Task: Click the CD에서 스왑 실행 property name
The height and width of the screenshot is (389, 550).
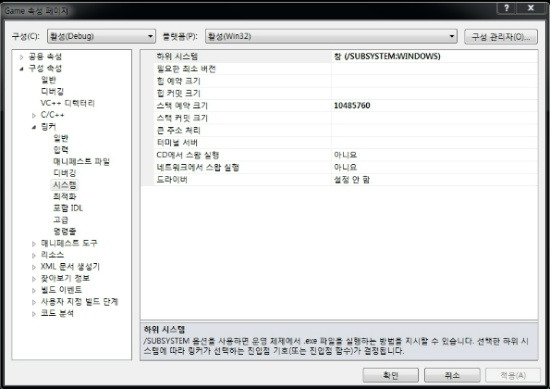Action: pos(188,155)
